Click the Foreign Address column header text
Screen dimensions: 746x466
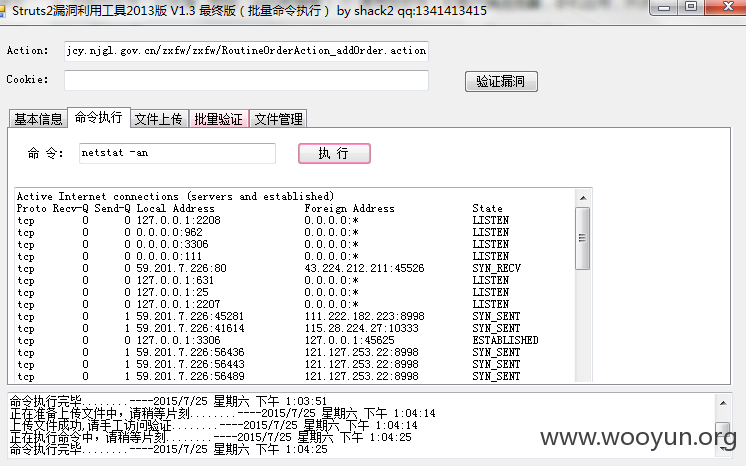coord(350,208)
